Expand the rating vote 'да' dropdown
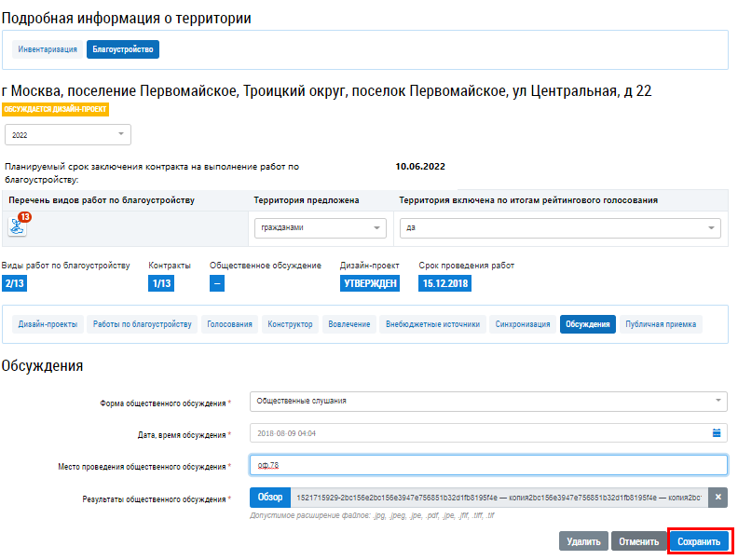This screenshot has width=738, height=560. [559, 227]
